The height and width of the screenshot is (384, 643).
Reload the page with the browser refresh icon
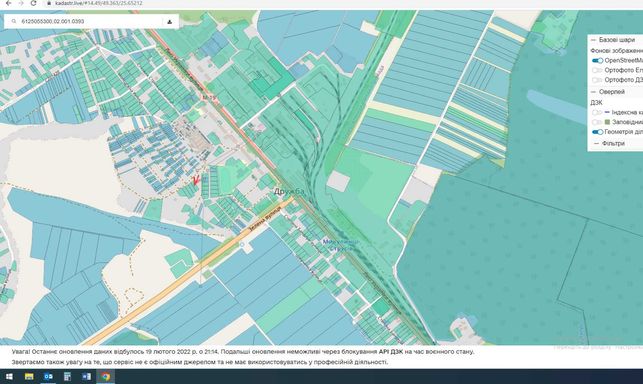34,3
